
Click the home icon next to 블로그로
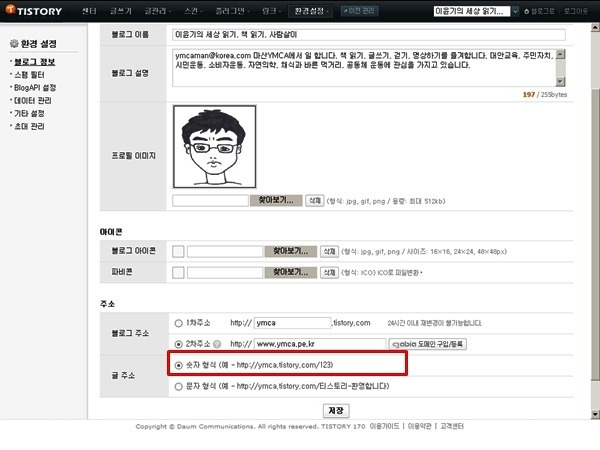coord(527,11)
